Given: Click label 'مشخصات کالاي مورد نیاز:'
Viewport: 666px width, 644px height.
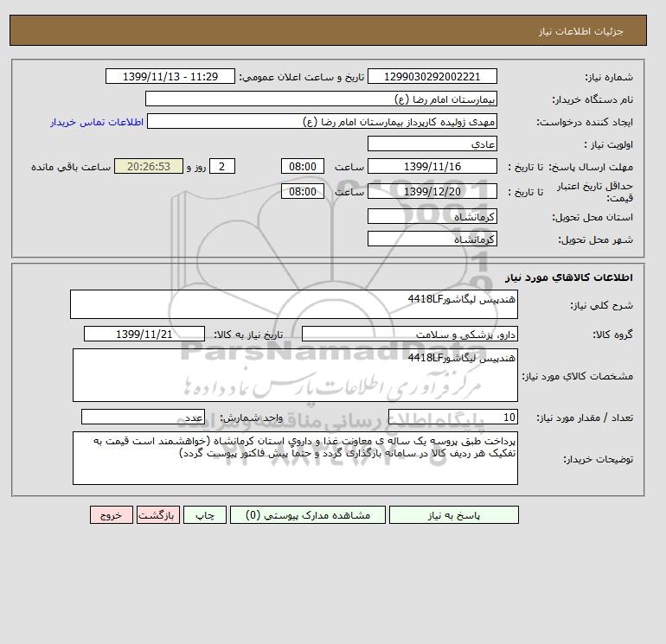Looking at the screenshot, I should click(578, 376).
